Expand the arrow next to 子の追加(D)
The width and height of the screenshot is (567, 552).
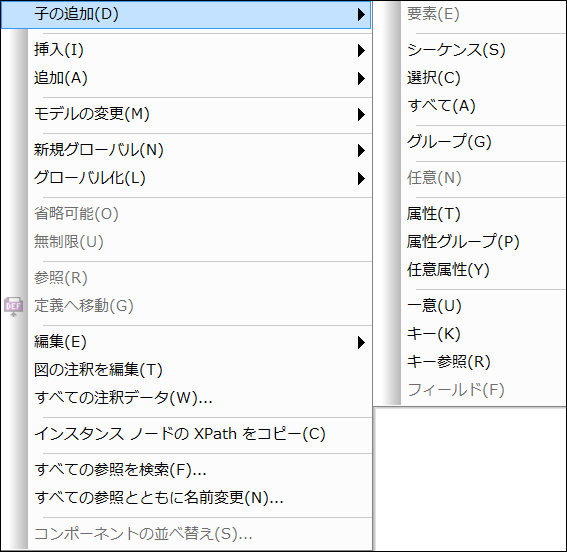point(361,14)
